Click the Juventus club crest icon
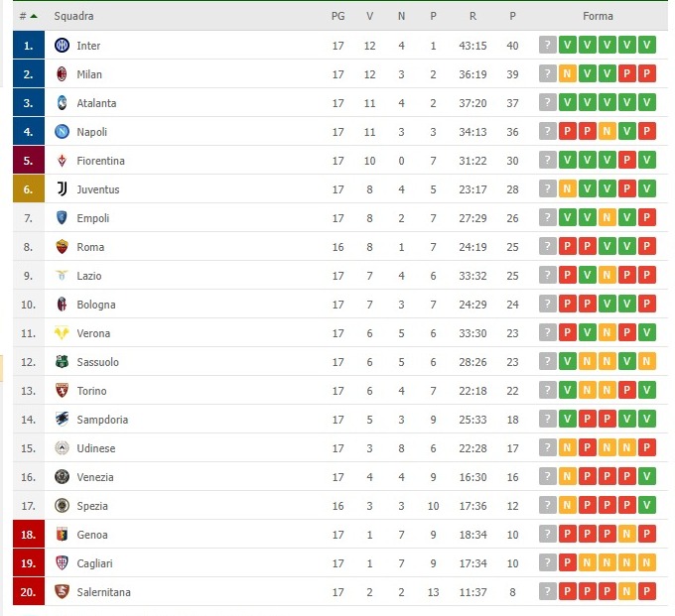675x616 pixels. (62, 189)
